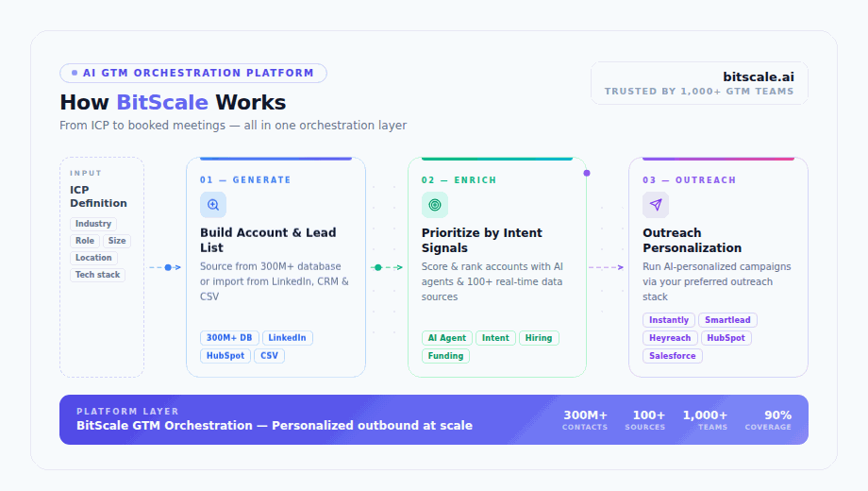Screen dimensions: 868x491
Task: Click 'Outreach Personalization' heading
Action: (x=692, y=240)
